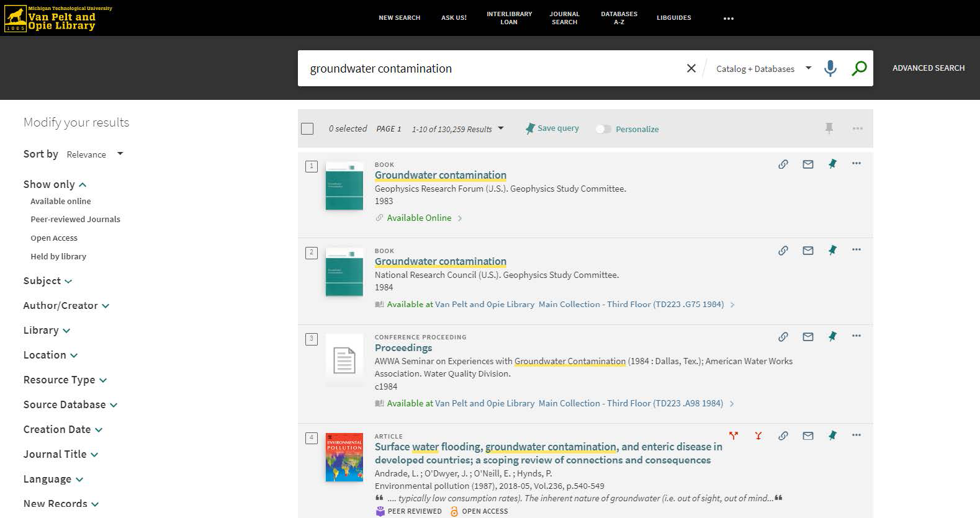Open Ask Us! in the top menu
This screenshot has width=980, height=518.
point(454,18)
